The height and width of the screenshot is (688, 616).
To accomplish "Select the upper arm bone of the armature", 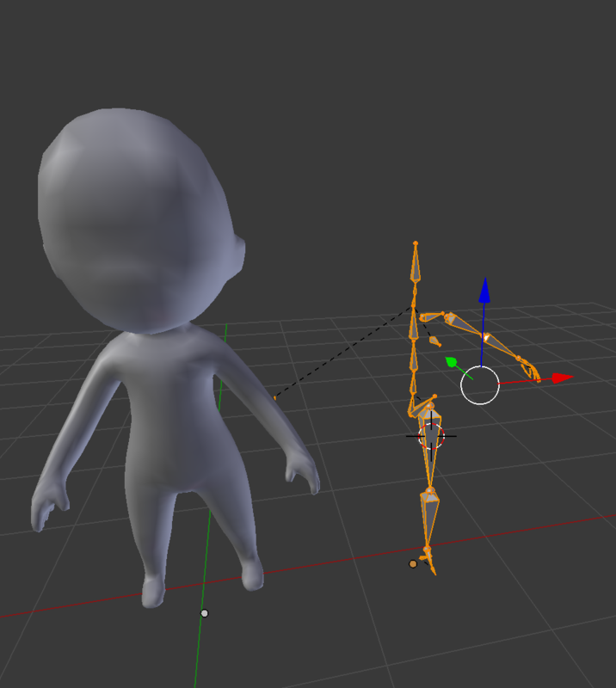I will 465,325.
